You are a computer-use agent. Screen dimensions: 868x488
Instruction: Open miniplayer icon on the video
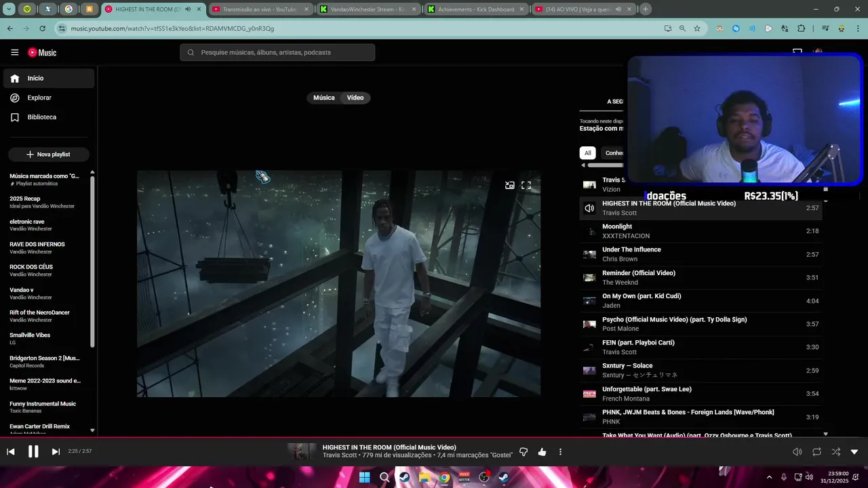click(509, 185)
